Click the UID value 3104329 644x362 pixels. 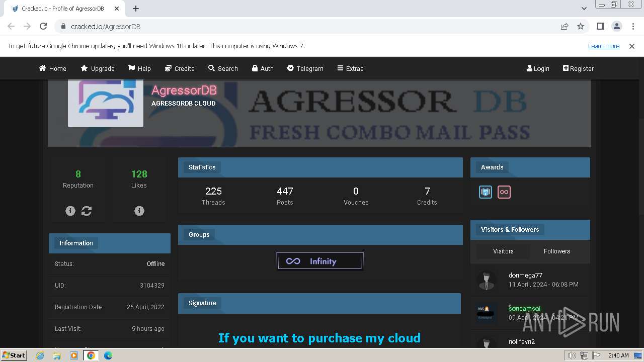pos(152,286)
